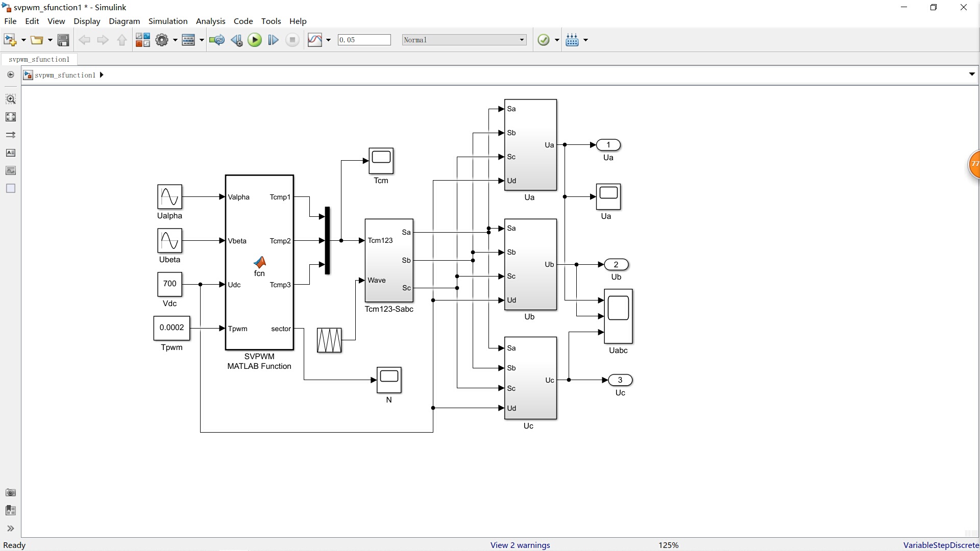Viewport: 980px width, 551px height.
Task: Click the 125% zoom level in status bar
Action: (x=669, y=545)
